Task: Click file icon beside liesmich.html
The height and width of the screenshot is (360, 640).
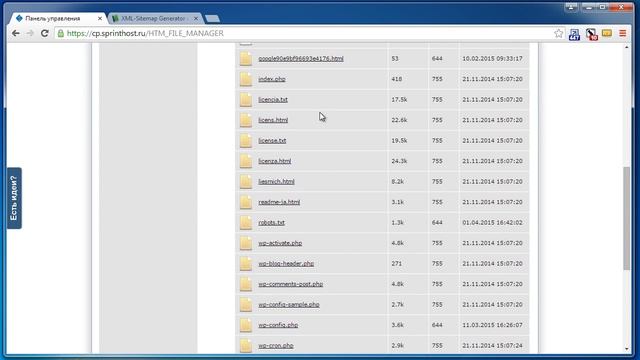Action: (x=246, y=181)
